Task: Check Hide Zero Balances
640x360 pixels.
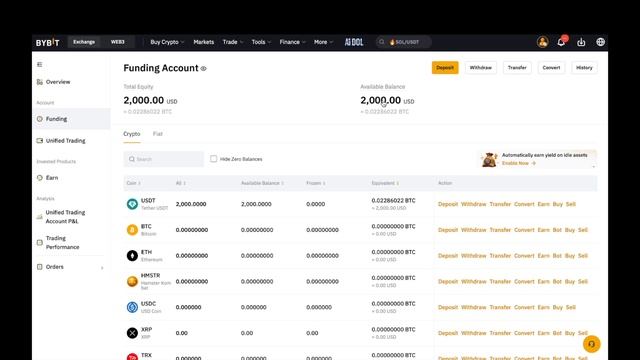Action: [x=213, y=159]
